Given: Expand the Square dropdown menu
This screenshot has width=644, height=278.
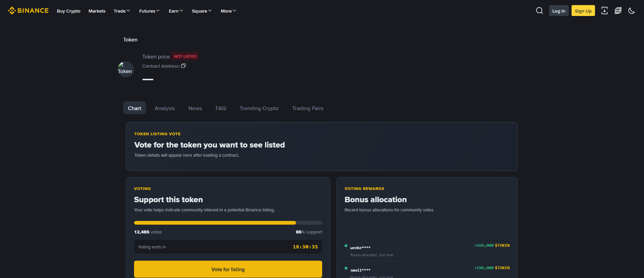Looking at the screenshot, I should (202, 11).
